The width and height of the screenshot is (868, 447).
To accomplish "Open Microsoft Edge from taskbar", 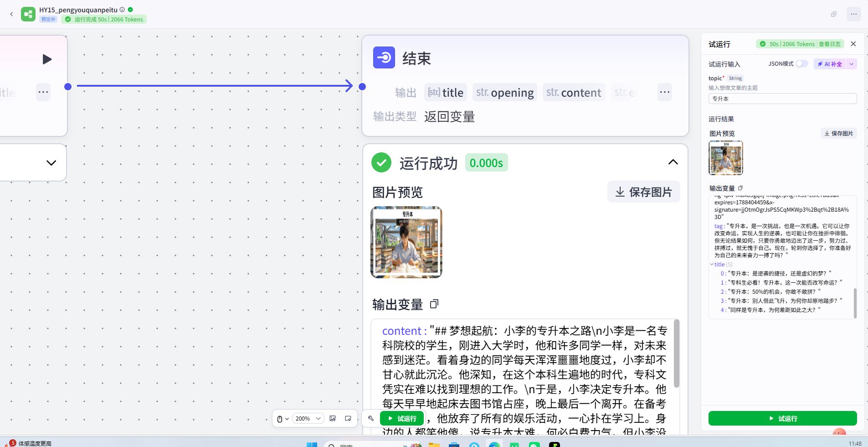I will 494,445.
